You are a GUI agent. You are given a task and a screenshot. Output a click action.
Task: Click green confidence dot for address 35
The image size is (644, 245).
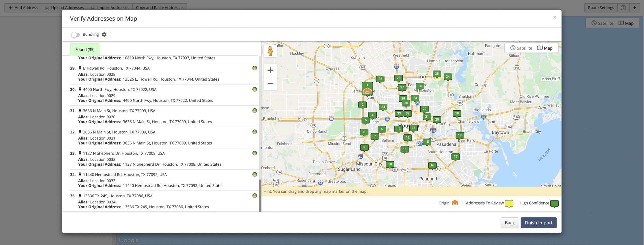[255, 196]
